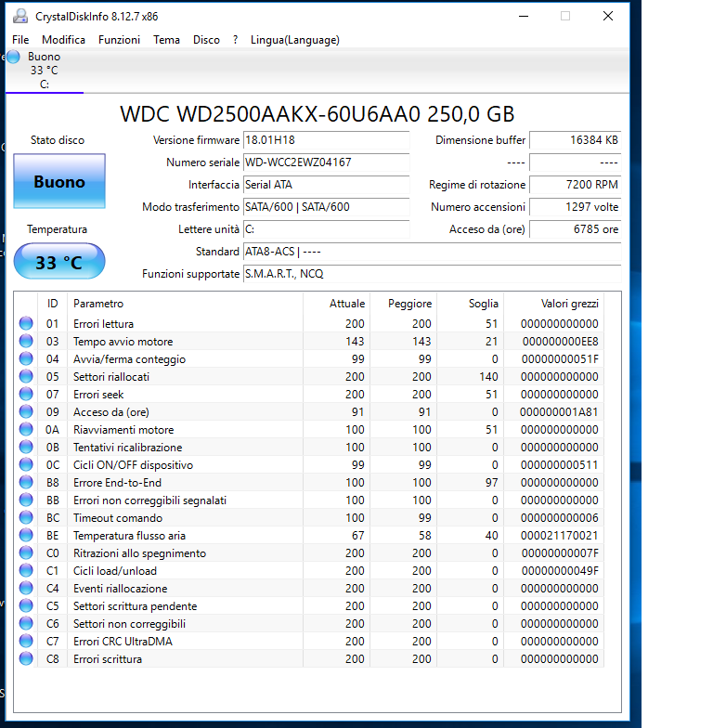Select the C: disk tab showing Buono 33 °C
This screenshot has width=713, height=728.
click(45, 71)
